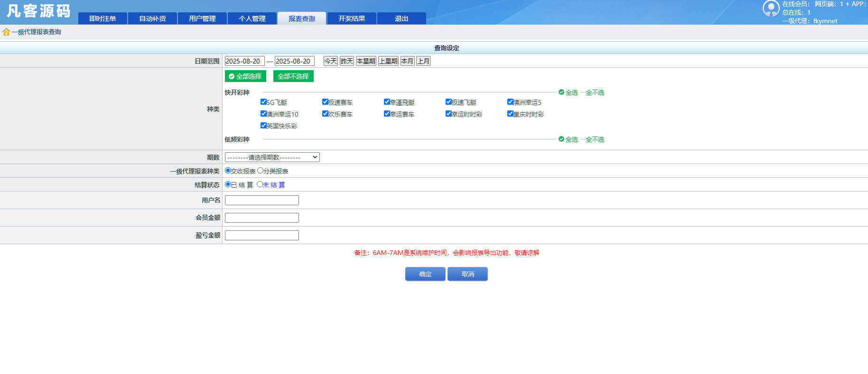
Task: Uncheck the SG飞艇 checkbox
Action: click(263, 102)
